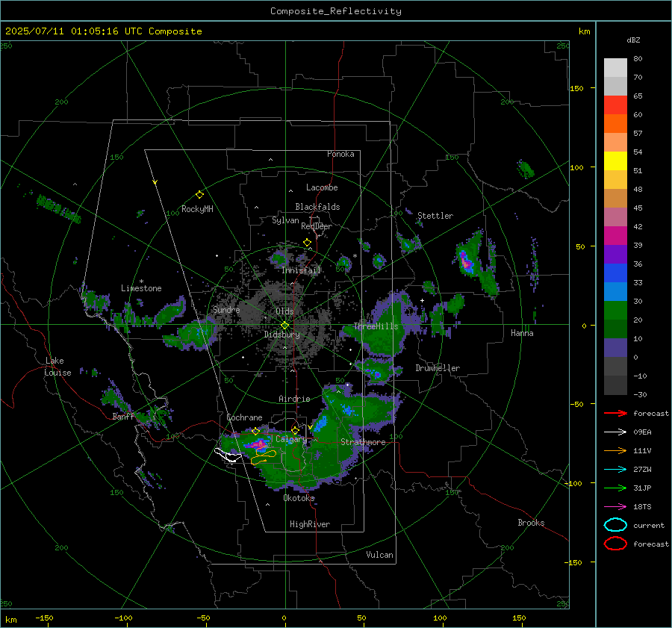This screenshot has height=628, width=672.
Task: Click the Calgary city label
Action: (x=291, y=439)
